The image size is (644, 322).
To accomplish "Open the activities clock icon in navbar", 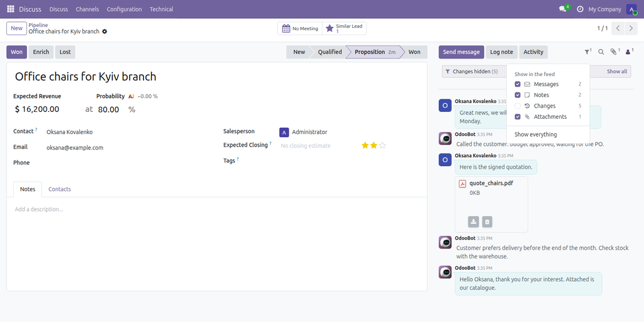I will [x=580, y=9].
